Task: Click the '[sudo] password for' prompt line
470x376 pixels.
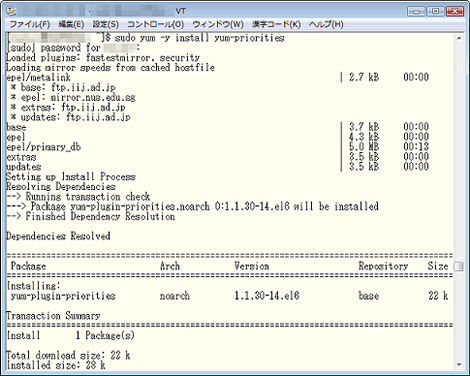Action: pos(73,48)
